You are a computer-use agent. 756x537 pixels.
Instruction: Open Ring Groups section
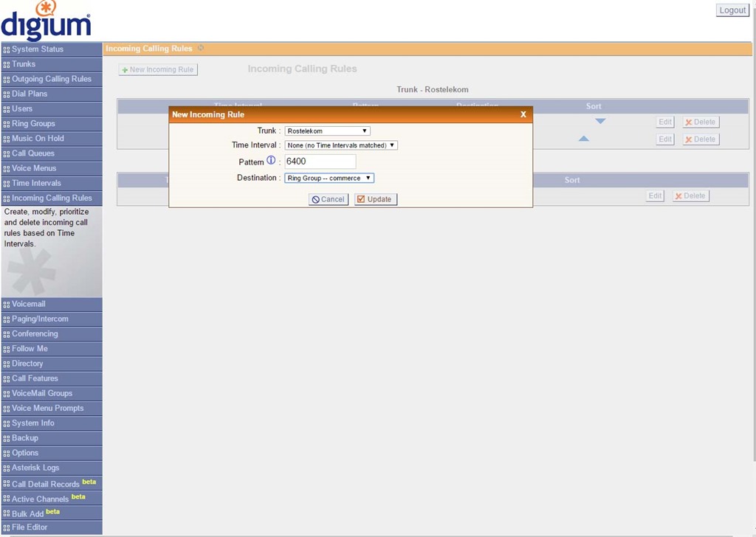(52, 124)
